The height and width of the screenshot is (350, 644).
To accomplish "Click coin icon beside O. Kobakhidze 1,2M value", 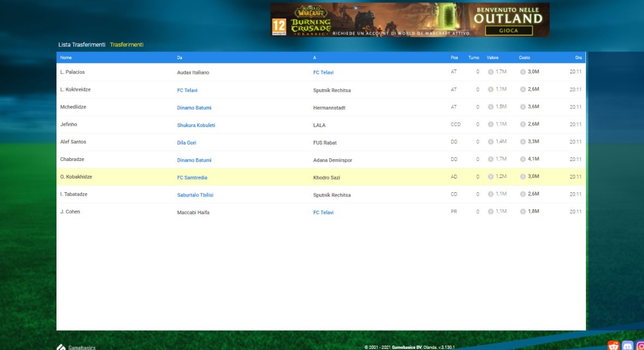I will [491, 177].
